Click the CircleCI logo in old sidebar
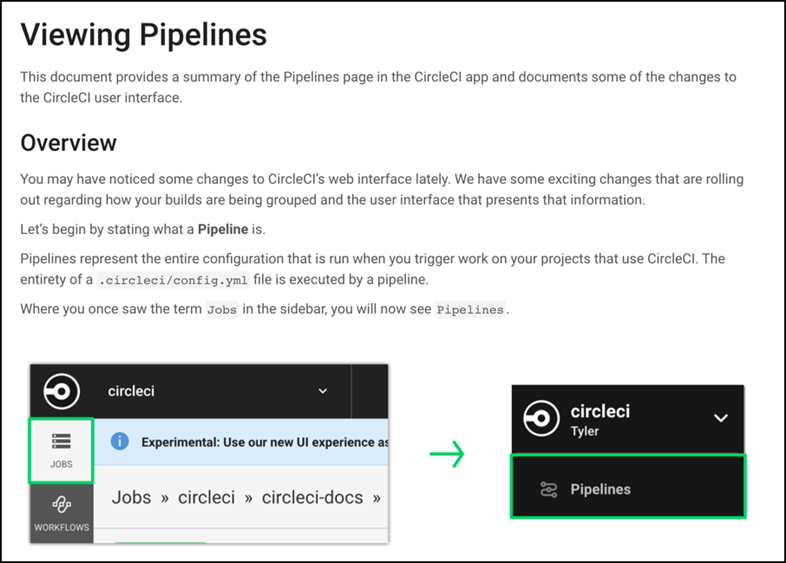Screen dimensions: 786x563 click(61, 391)
